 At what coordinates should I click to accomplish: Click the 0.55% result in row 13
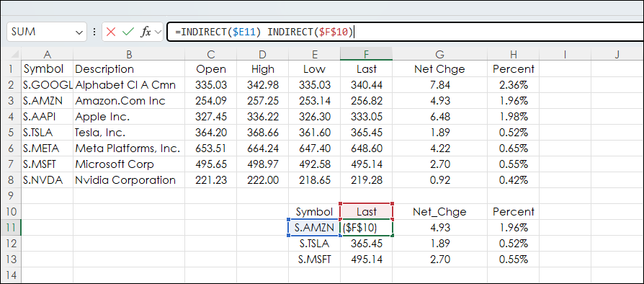point(513,259)
